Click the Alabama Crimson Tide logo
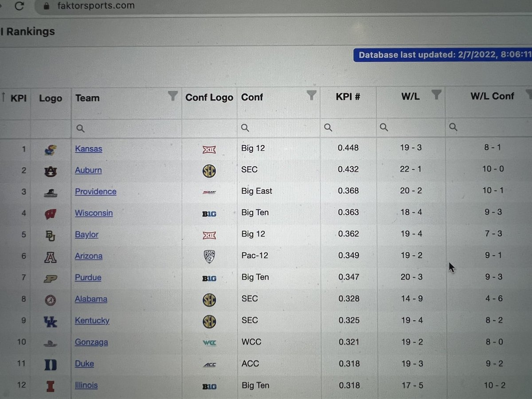532x399 pixels. [51, 300]
